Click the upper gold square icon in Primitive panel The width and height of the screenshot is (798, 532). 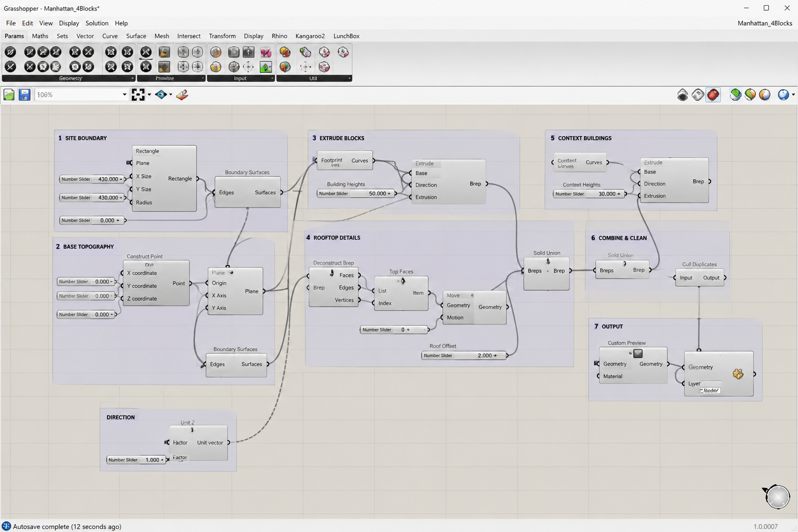tap(164, 52)
